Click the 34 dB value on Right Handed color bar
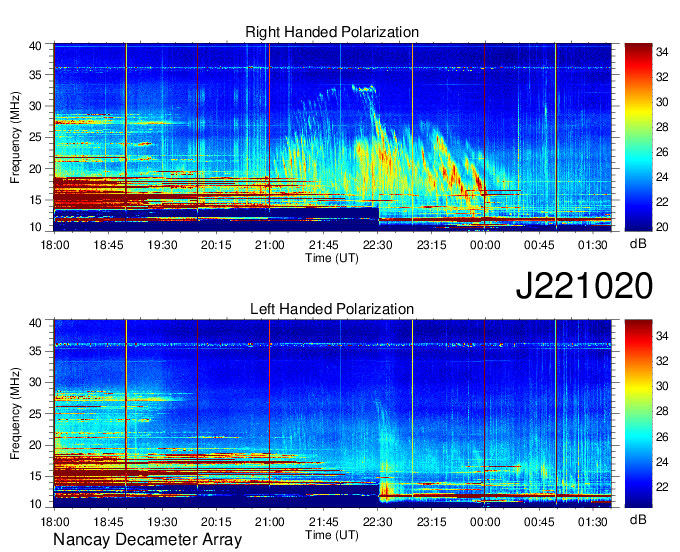This screenshot has height=552, width=680. coord(662,52)
